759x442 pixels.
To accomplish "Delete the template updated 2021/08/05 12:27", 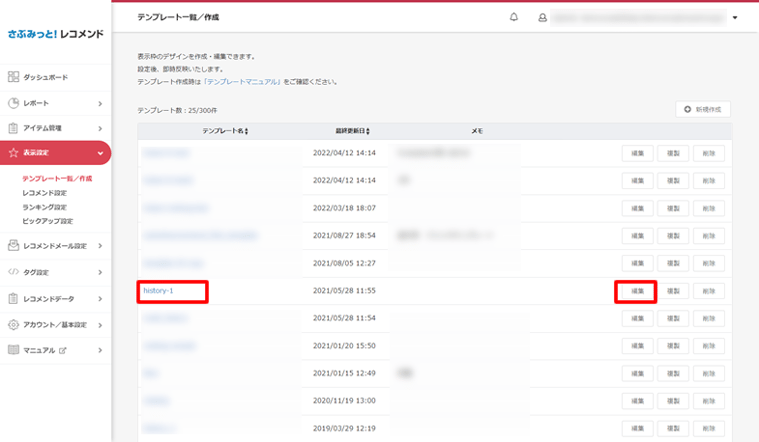I will [x=709, y=263].
